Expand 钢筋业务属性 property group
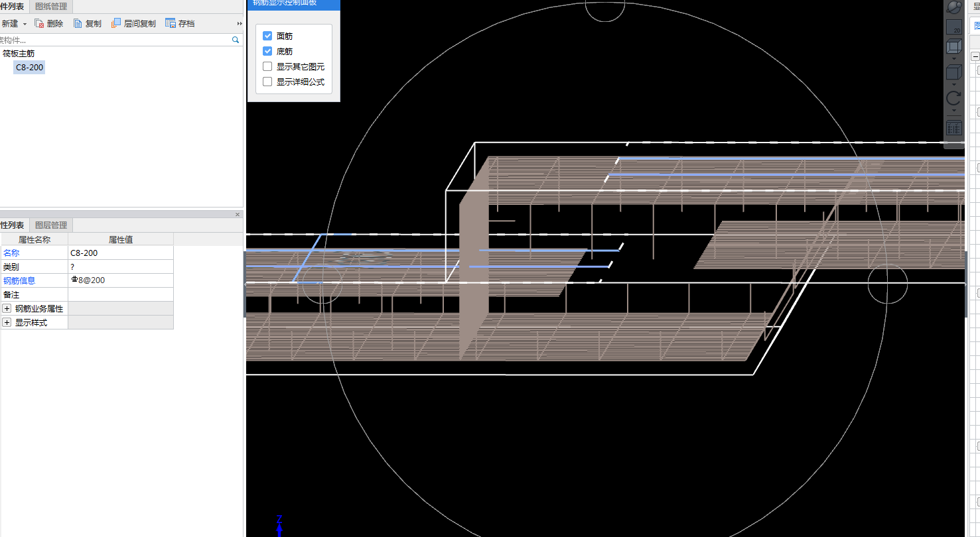 [7, 308]
